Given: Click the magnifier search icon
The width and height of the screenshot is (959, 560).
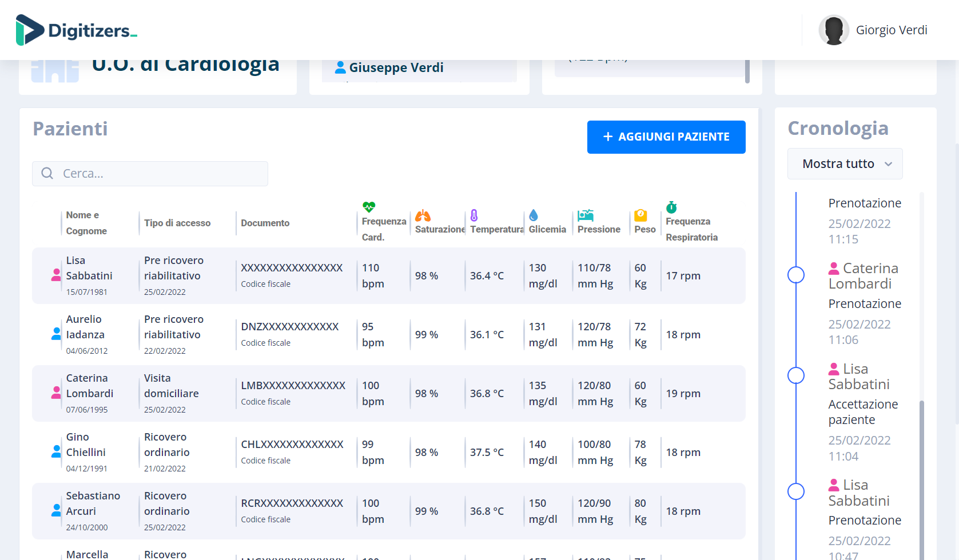Looking at the screenshot, I should 47,173.
